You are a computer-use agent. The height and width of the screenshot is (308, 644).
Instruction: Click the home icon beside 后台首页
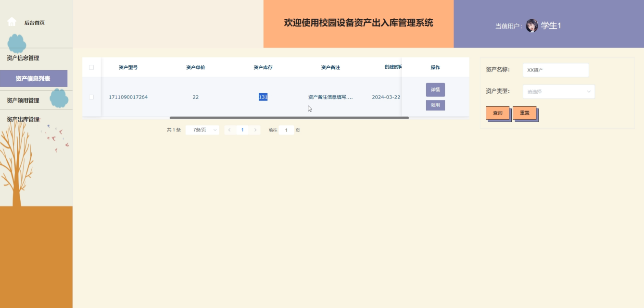click(x=12, y=22)
